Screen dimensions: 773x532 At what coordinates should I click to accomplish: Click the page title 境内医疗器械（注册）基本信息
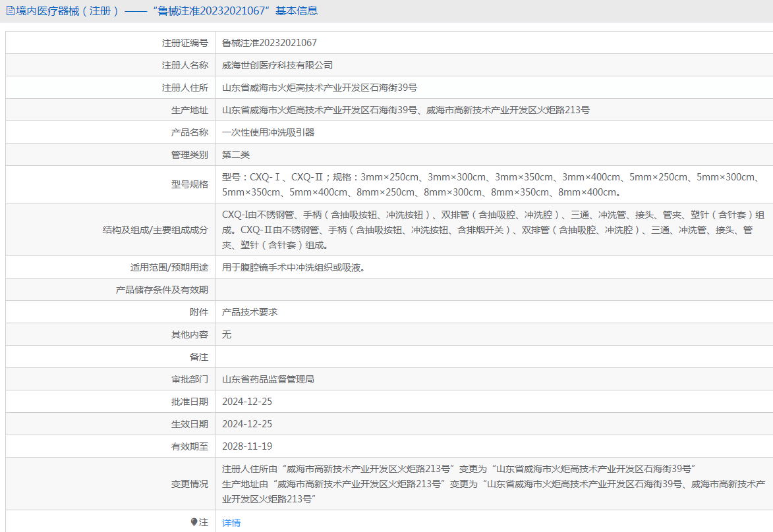[x=167, y=11]
